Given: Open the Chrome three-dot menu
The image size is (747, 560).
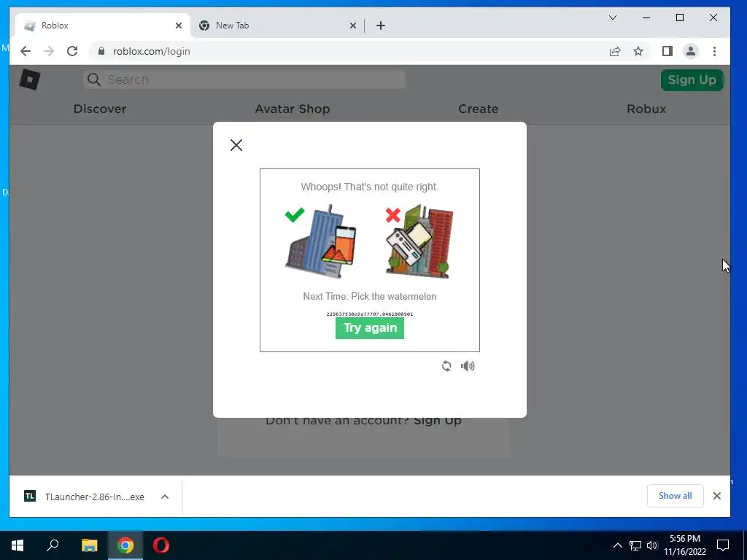Looking at the screenshot, I should point(714,52).
